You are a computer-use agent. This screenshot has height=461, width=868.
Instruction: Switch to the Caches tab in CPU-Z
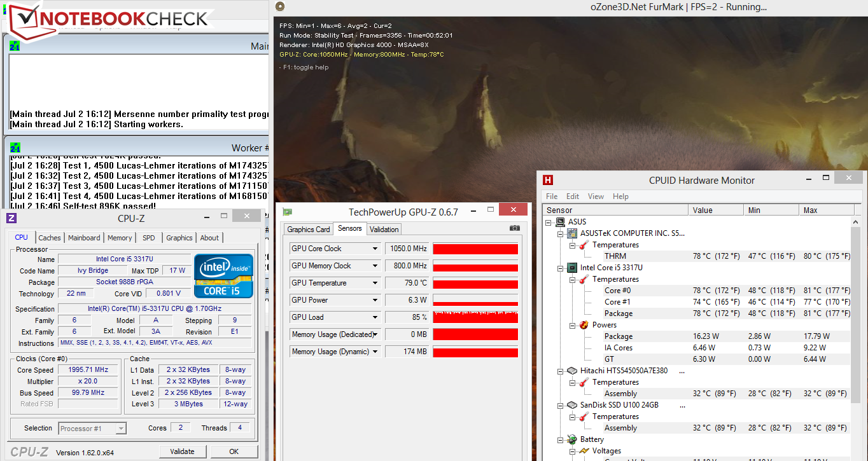(50, 238)
